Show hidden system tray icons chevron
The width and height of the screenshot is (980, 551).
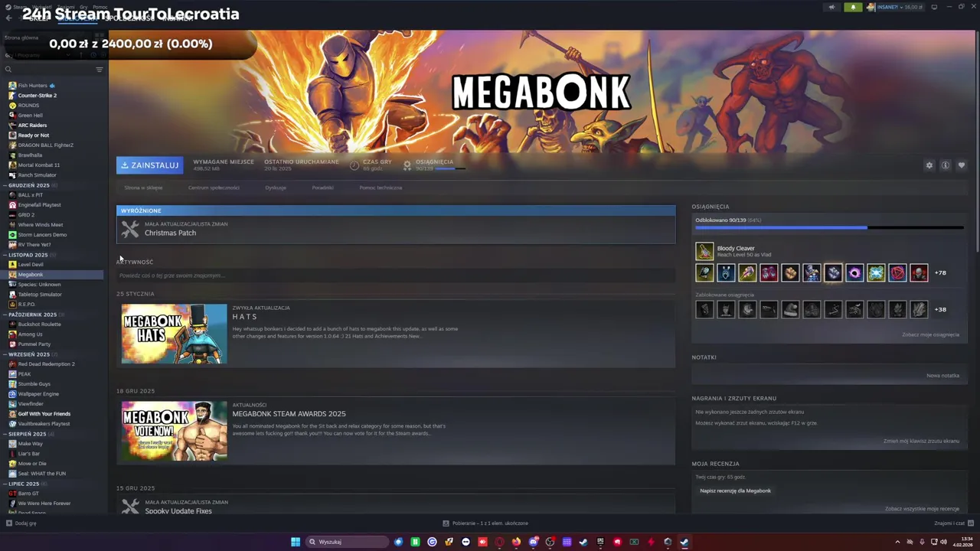tap(897, 542)
